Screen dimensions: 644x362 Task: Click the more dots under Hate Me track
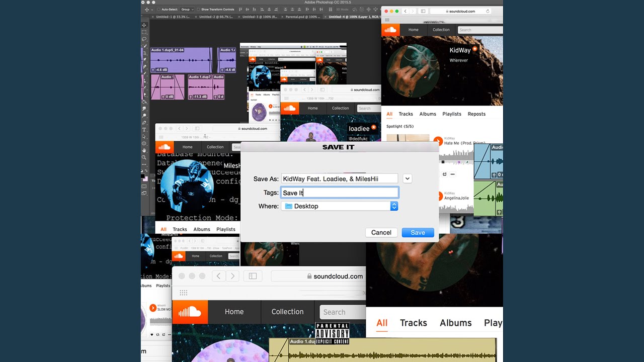[452, 174]
